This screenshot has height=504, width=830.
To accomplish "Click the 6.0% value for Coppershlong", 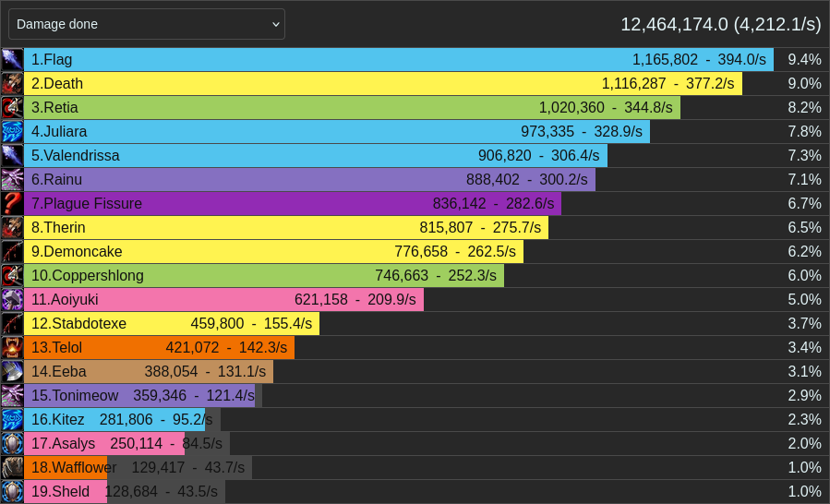I will pyautogui.click(x=804, y=275).
